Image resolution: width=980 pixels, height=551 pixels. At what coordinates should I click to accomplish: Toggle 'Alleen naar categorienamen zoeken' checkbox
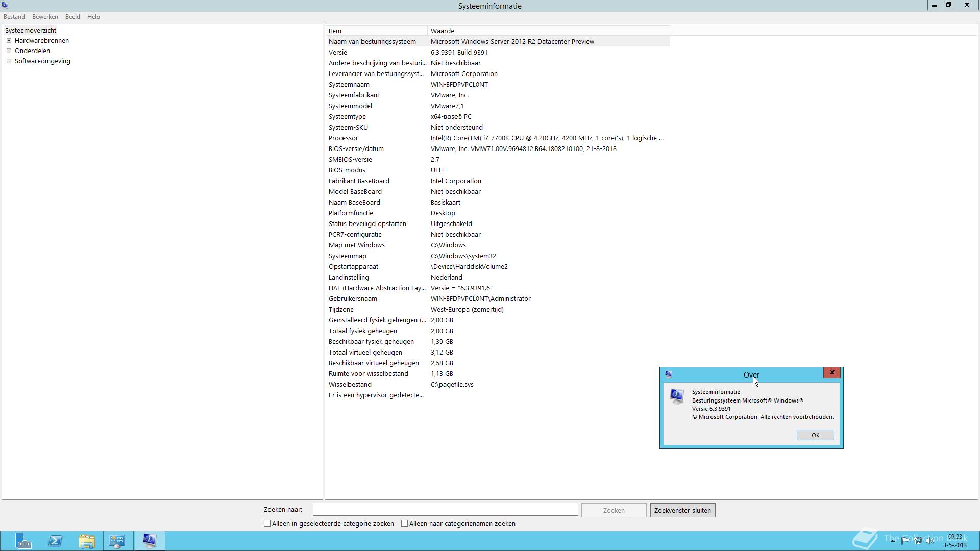point(404,523)
